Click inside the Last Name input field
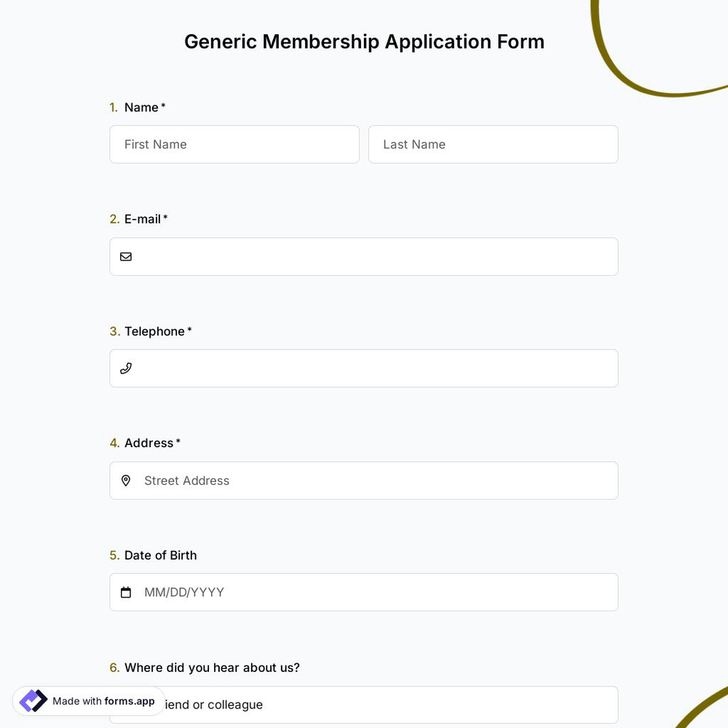The width and height of the screenshot is (728, 728). (493, 144)
